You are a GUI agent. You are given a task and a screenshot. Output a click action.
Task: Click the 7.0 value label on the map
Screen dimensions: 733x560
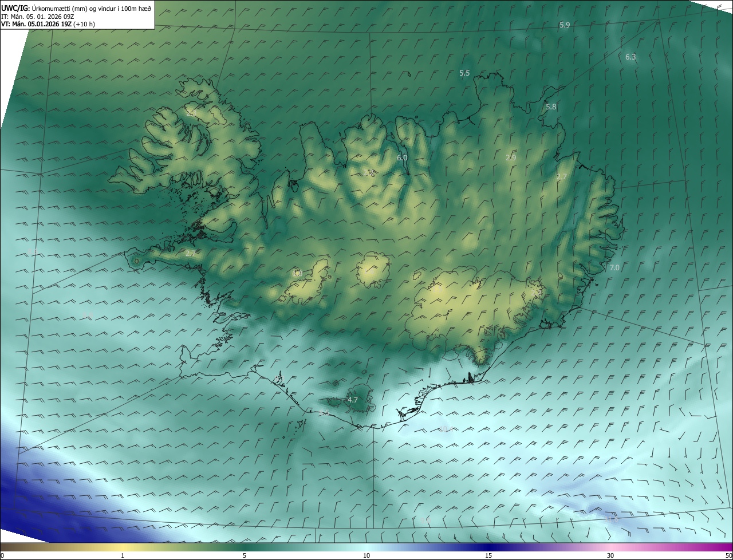click(614, 268)
